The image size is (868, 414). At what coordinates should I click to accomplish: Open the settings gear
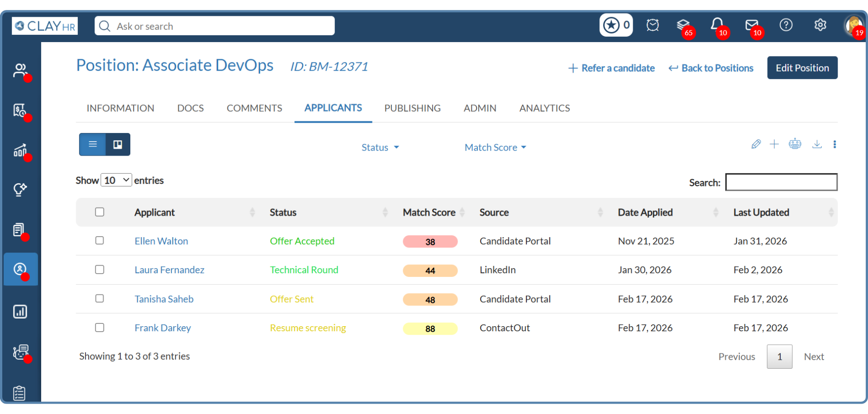[x=820, y=25]
